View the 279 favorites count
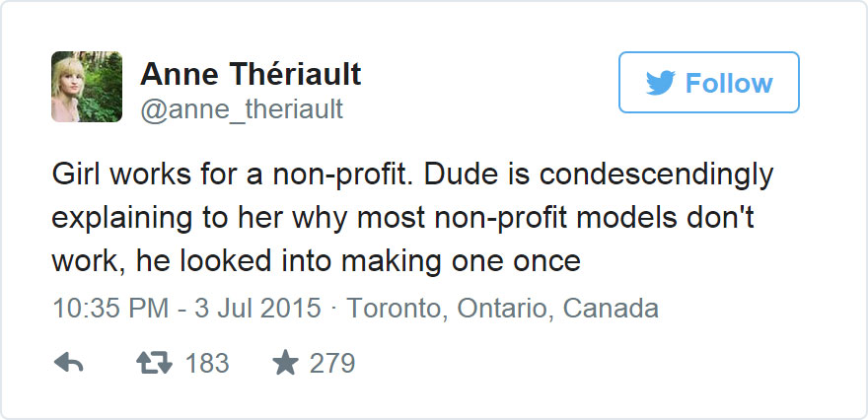This screenshot has width=868, height=420. (x=331, y=364)
